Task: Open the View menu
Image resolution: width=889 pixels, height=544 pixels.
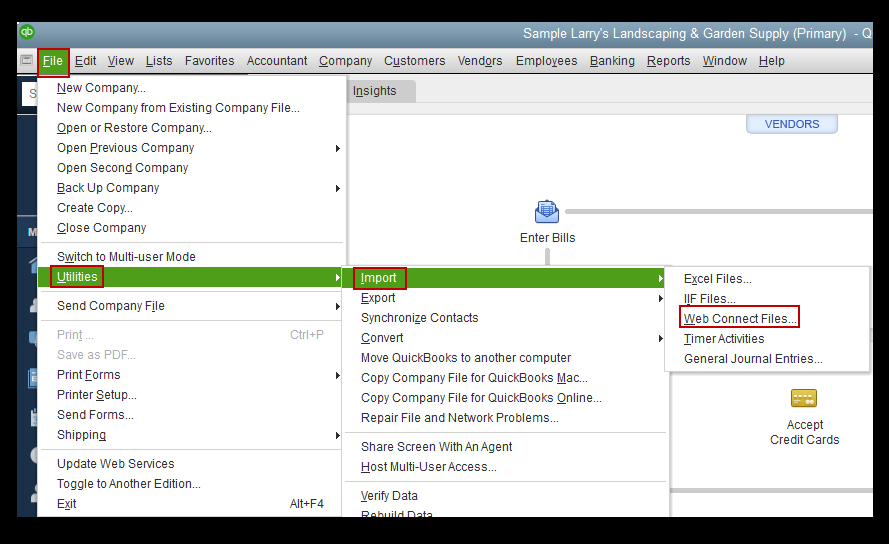Action: pos(121,61)
